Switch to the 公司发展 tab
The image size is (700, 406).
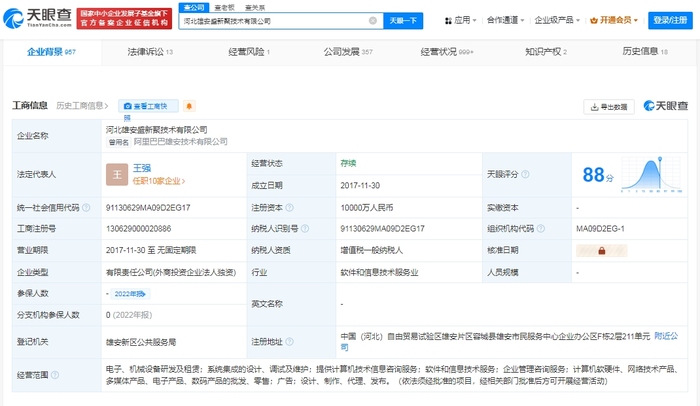click(x=348, y=52)
